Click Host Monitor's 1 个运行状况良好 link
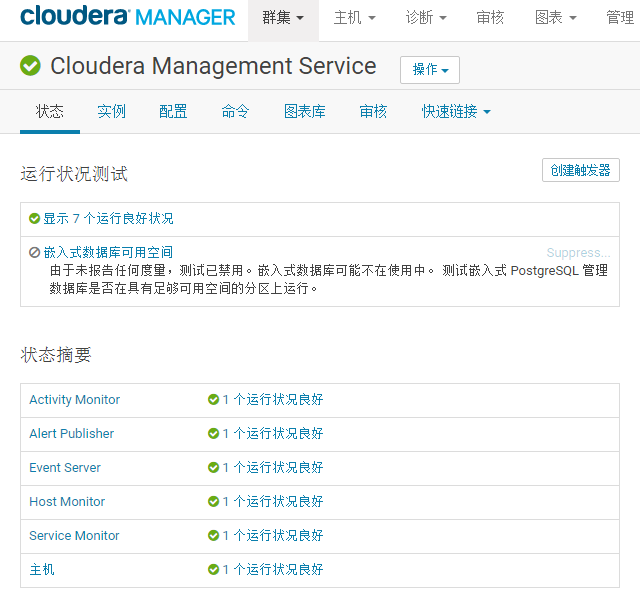The image size is (640, 601). click(x=273, y=501)
